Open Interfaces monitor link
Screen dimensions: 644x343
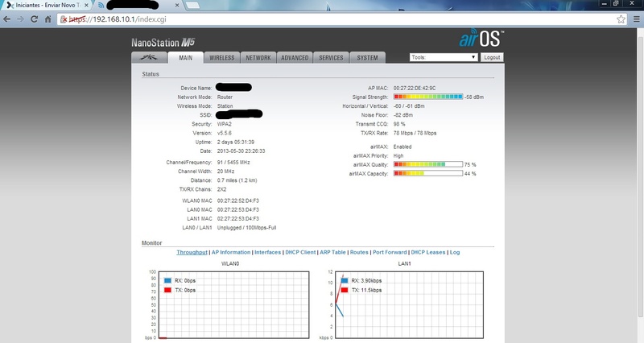(268, 252)
